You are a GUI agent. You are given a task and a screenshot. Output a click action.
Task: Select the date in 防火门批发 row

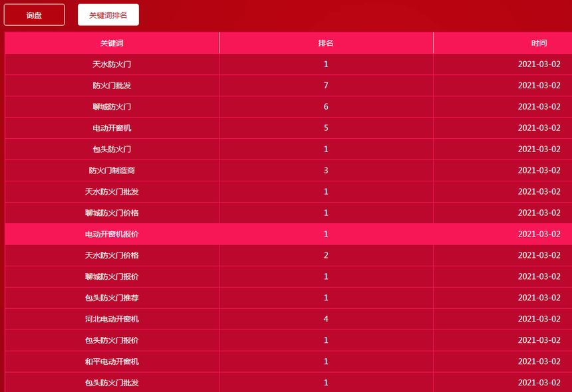point(539,86)
